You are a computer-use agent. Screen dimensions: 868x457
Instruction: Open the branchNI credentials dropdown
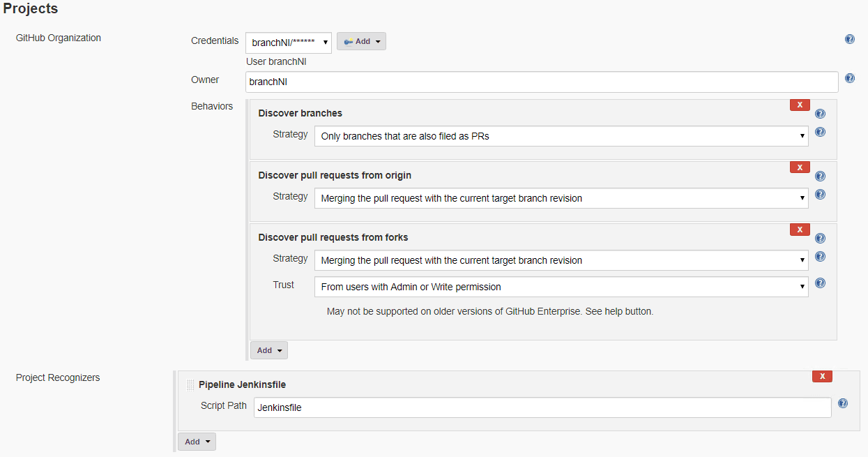[289, 42]
